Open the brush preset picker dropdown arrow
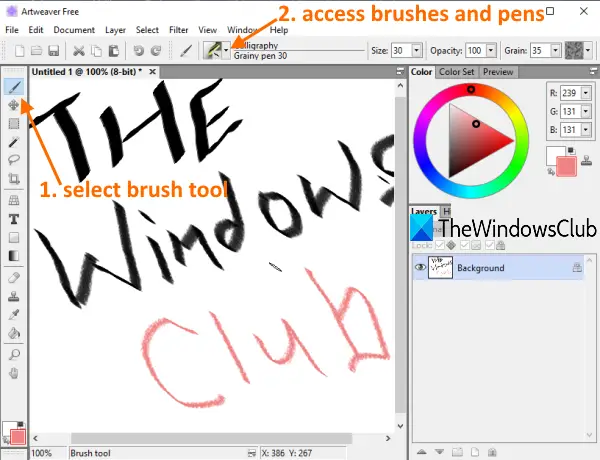600x460 pixels. click(x=226, y=51)
